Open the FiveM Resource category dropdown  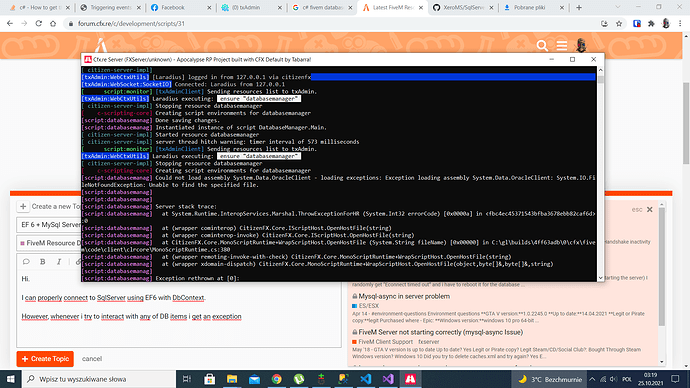click(49, 243)
